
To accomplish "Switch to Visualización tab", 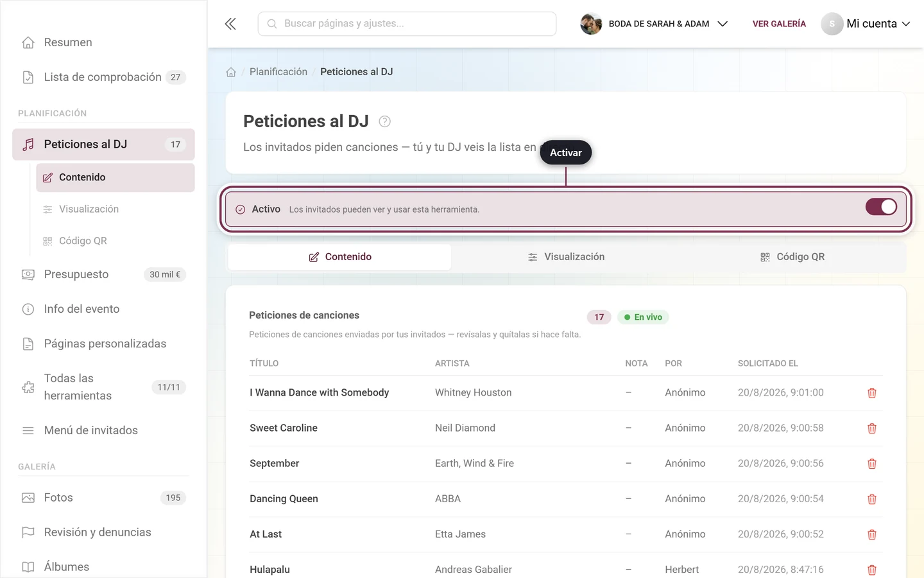I will [566, 257].
